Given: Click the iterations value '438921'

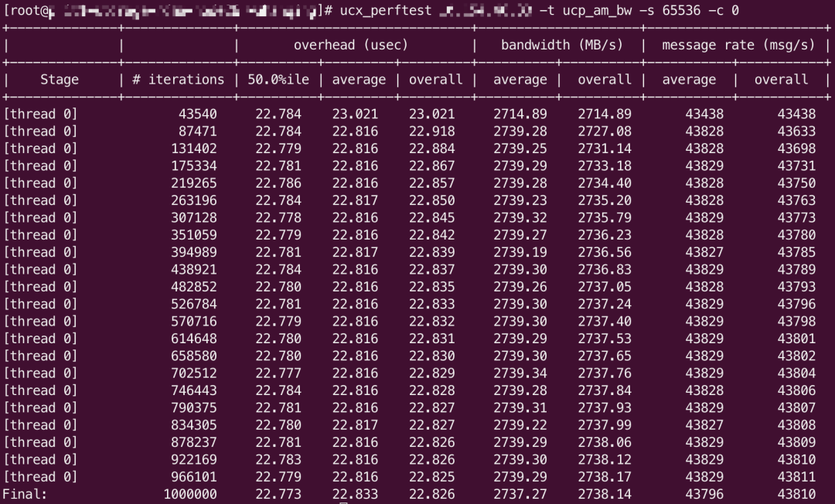Looking at the screenshot, I should [x=194, y=270].
